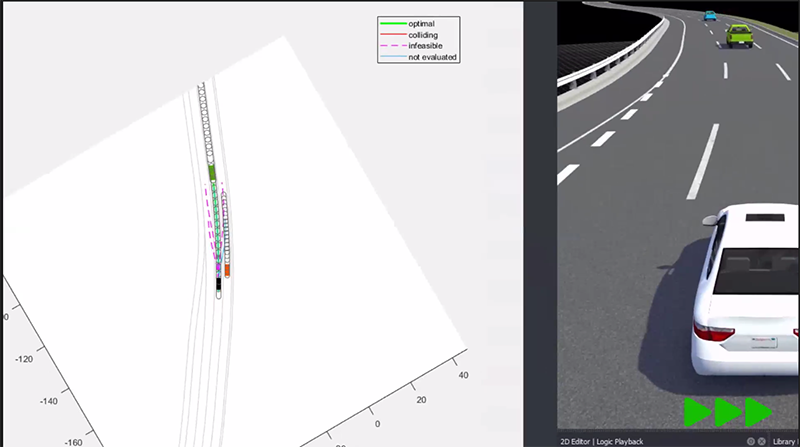This screenshot has height=447, width=800.
Task: Close the 2D Editor panel
Action: [762, 441]
